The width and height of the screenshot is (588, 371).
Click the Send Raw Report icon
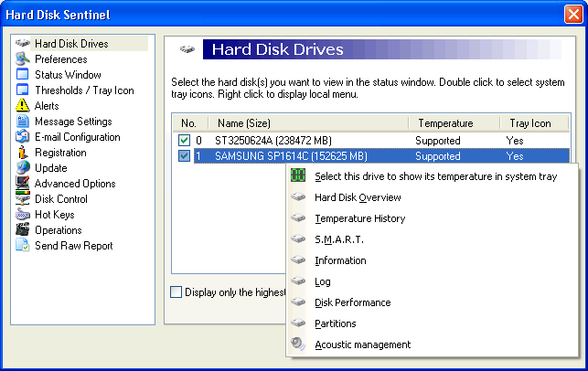click(23, 245)
